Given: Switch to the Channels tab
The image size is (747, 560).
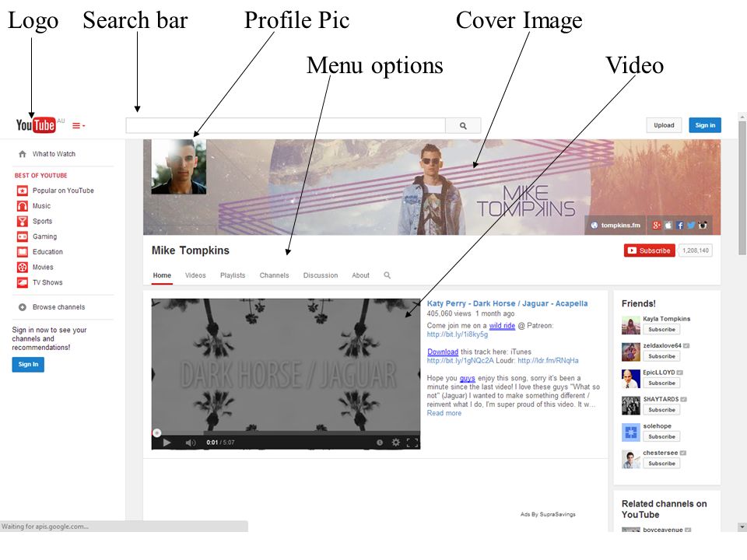Looking at the screenshot, I should (x=274, y=275).
